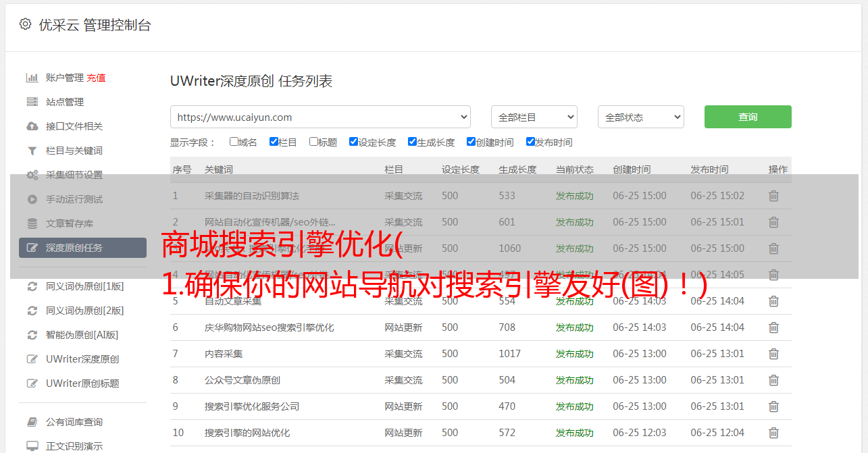Click keyword 搜索引擎的网站优化
This screenshot has width=868, height=453.
247,433
